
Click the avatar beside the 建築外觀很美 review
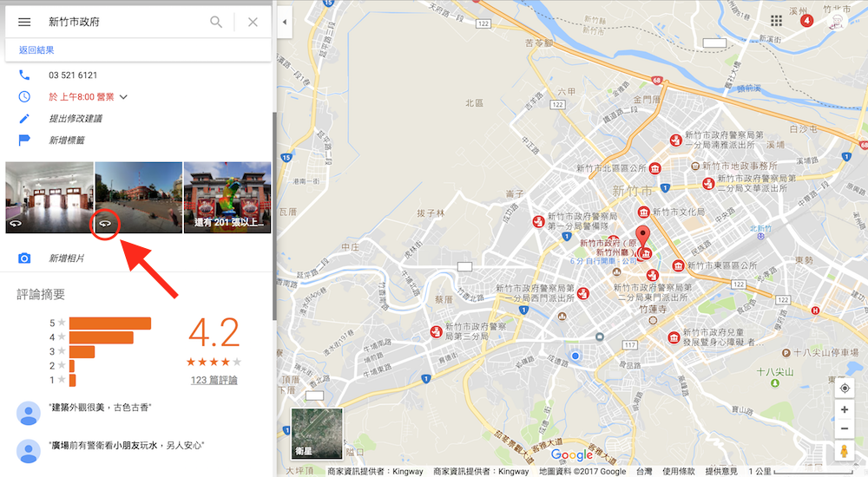(x=29, y=414)
